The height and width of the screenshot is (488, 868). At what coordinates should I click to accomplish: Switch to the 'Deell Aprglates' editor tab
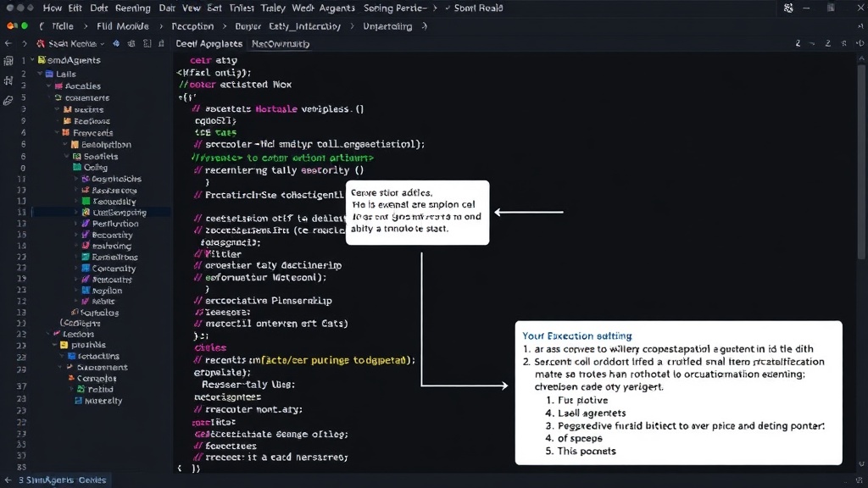(x=209, y=44)
